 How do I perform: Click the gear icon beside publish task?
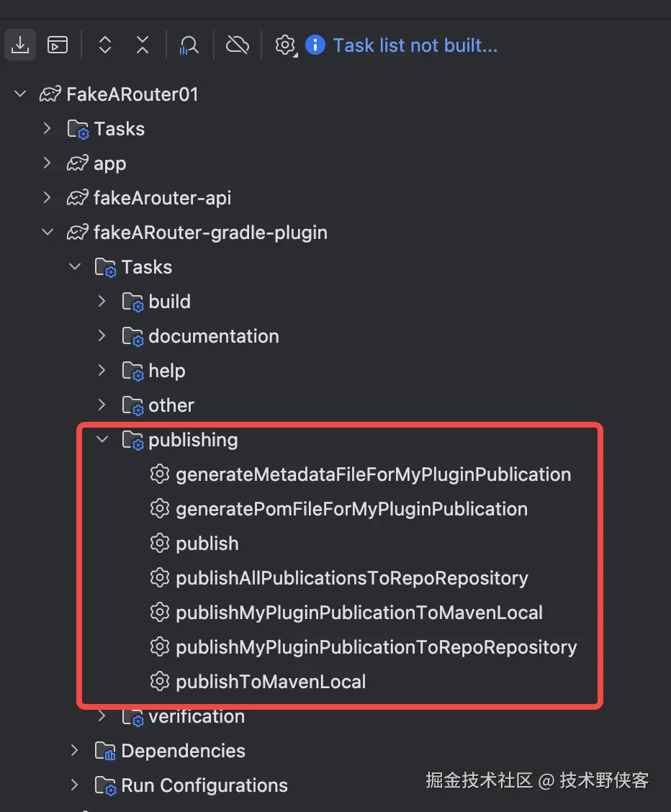pyautogui.click(x=159, y=543)
